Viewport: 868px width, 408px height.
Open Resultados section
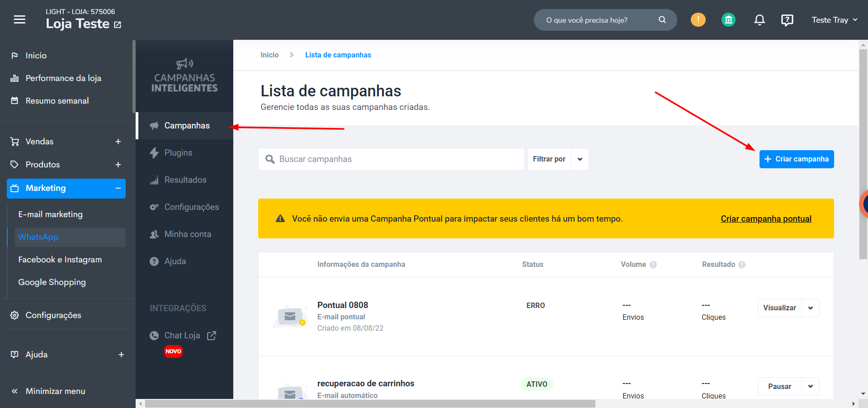coord(184,180)
